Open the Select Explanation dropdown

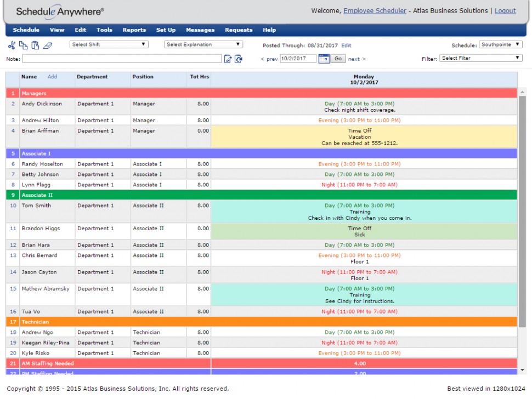203,44
